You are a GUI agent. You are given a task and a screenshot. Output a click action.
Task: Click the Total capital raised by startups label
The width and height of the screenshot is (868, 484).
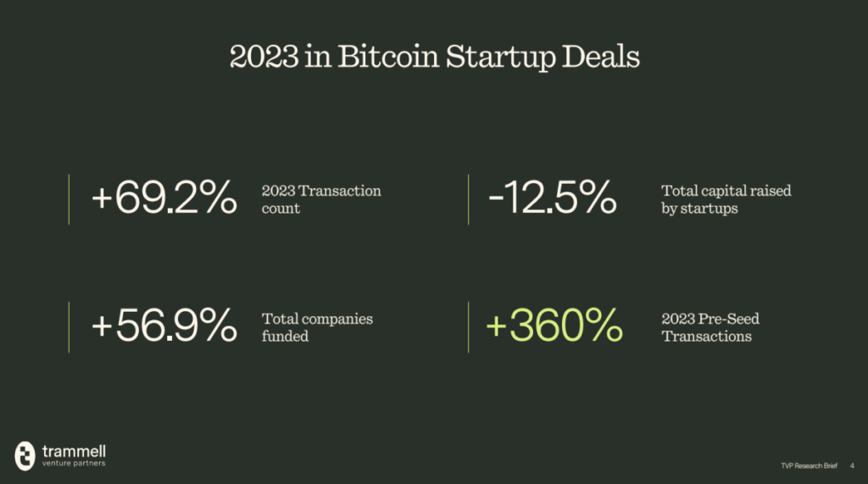click(726, 199)
